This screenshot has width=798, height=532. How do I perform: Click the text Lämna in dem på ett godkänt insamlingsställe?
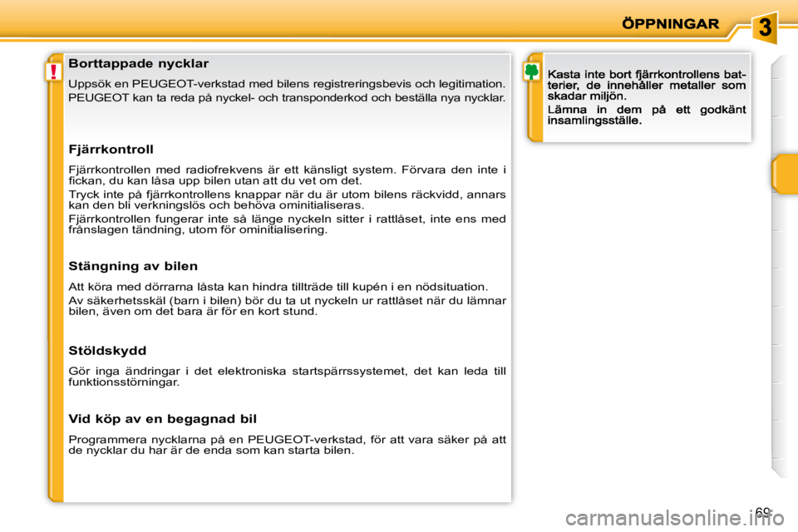click(x=647, y=115)
